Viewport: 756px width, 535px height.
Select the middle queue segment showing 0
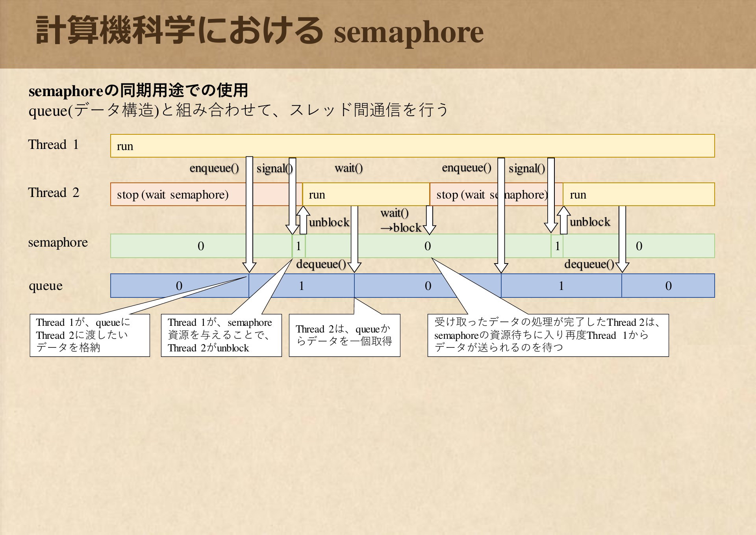428,286
